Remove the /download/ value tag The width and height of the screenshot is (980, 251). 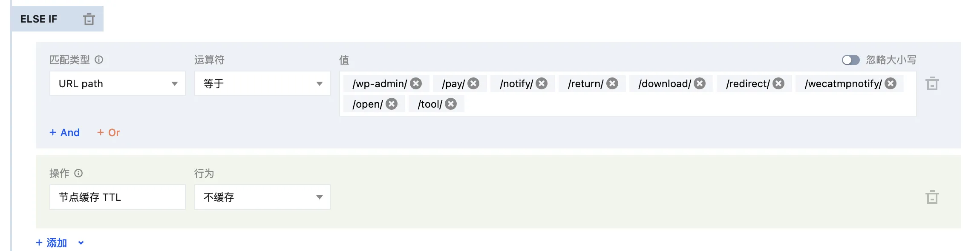coord(700,83)
